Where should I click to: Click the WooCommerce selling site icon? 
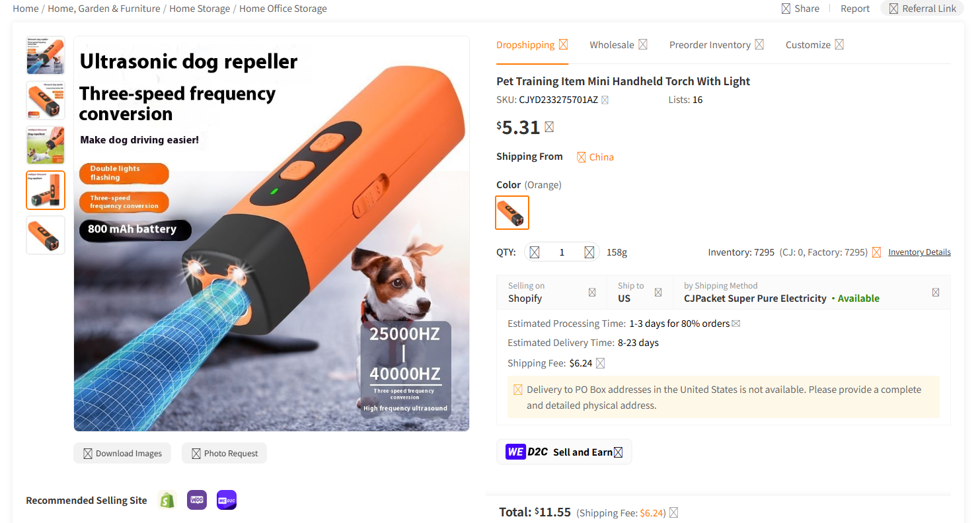coord(197,500)
